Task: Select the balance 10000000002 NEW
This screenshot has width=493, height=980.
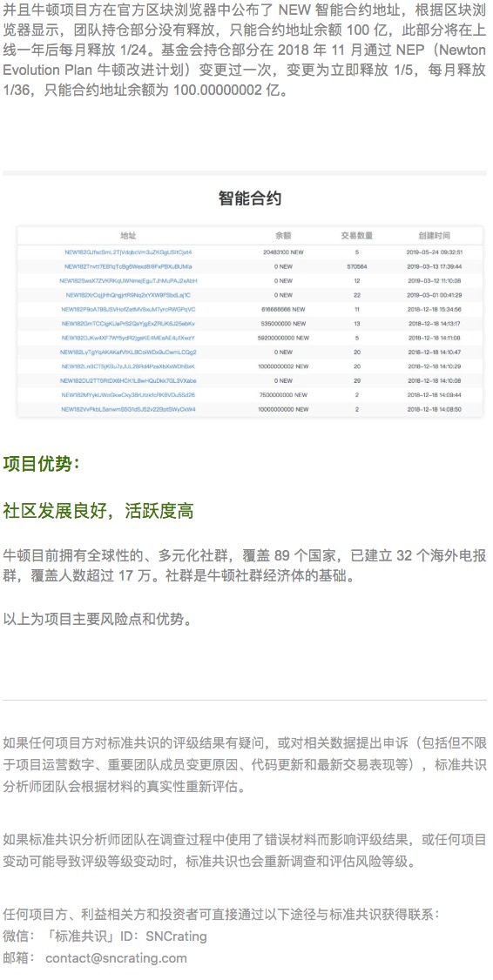Action: 283,366
